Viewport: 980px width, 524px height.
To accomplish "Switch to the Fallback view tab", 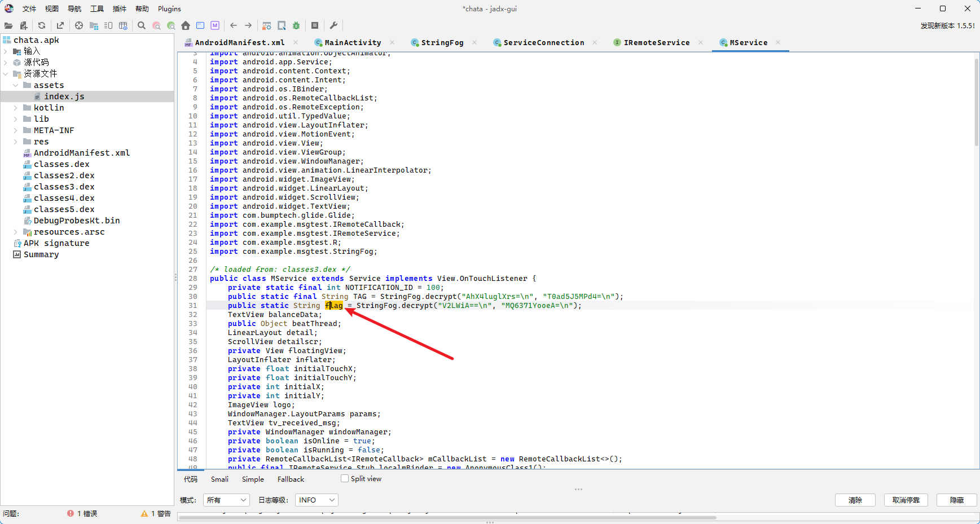I will (291, 479).
